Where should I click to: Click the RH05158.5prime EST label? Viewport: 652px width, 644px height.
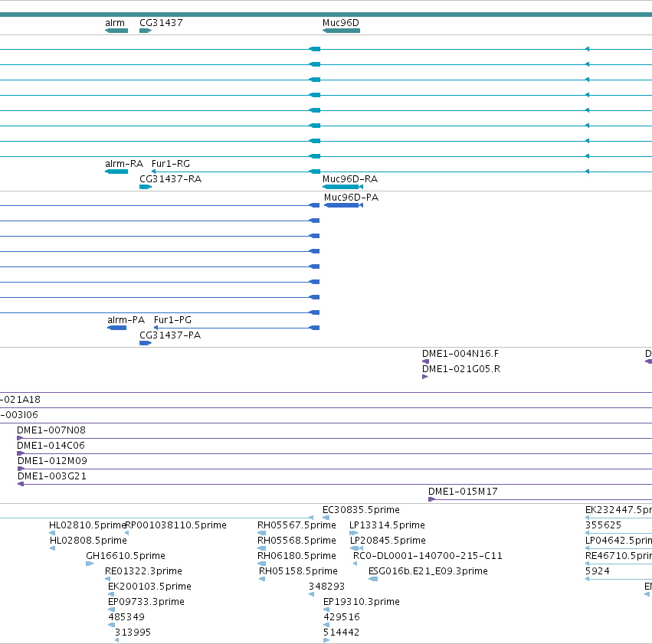[298, 572]
